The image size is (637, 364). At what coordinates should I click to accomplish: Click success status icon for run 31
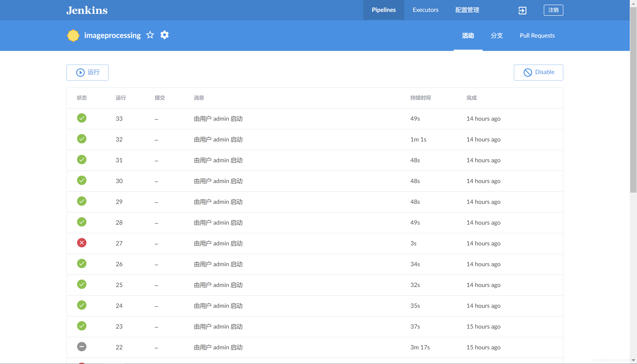pos(82,160)
